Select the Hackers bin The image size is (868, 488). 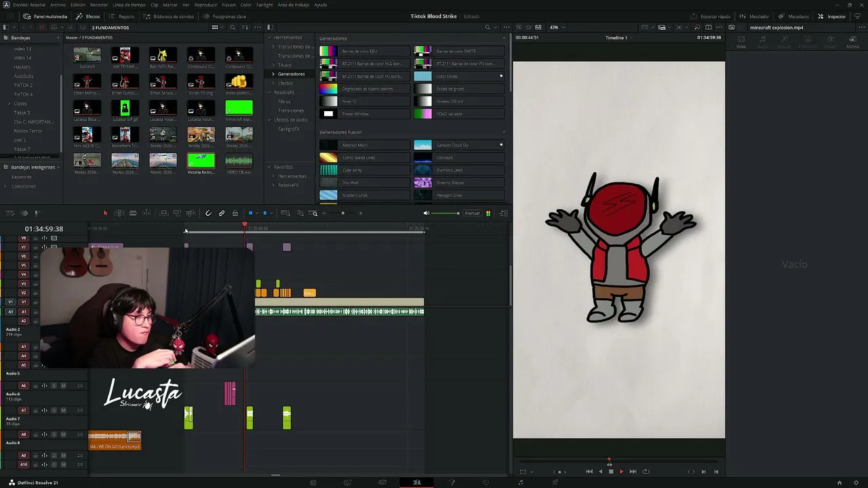22,67
